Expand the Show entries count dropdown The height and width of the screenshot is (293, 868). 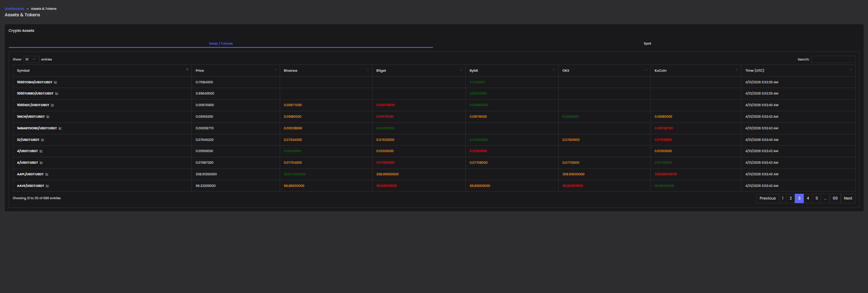coord(31,59)
